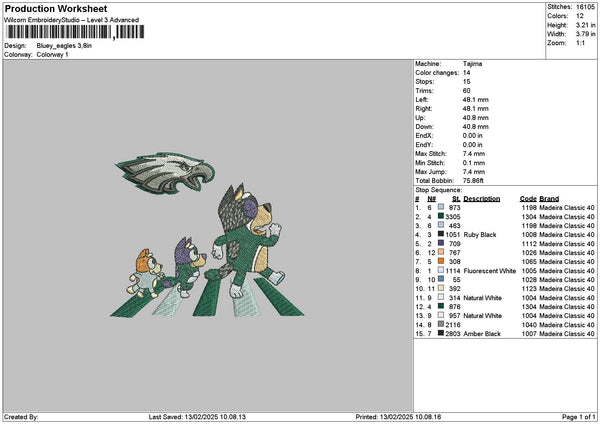This screenshot has width=600, height=424.
Task: Select the Created By label
Action: coord(21,417)
